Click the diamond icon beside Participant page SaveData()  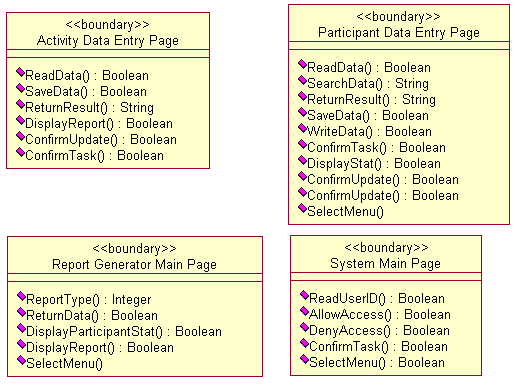[302, 112]
